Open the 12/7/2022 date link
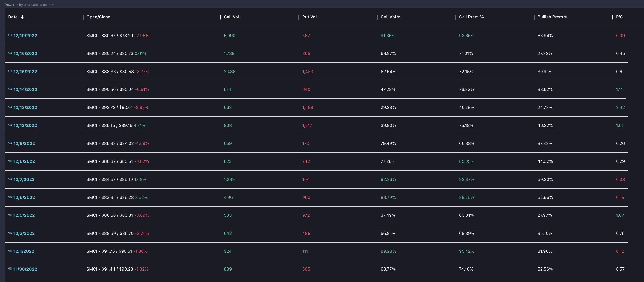This screenshot has width=644, height=282. click(24, 179)
